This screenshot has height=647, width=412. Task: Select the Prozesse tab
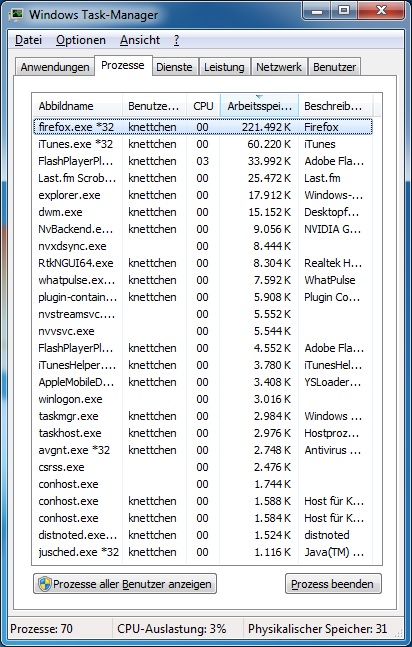(x=123, y=65)
